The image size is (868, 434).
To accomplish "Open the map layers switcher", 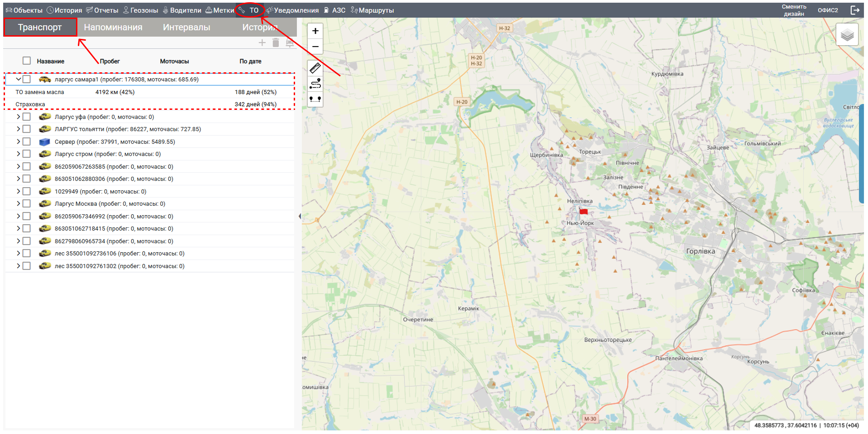I will tap(847, 35).
